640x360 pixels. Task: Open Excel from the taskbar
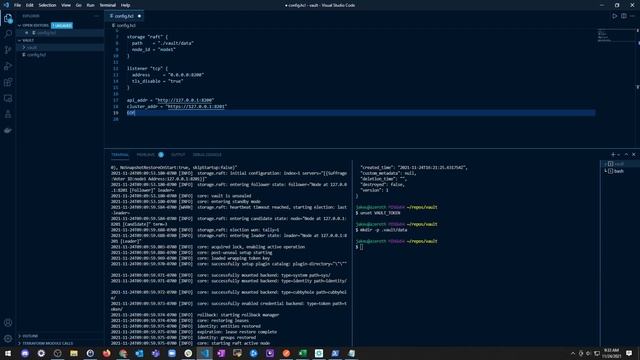click(302, 353)
